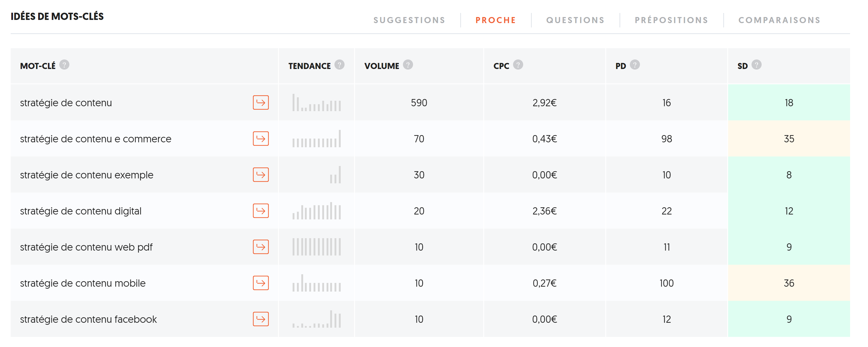
Task: Click help icon beside PD header
Action: [635, 65]
